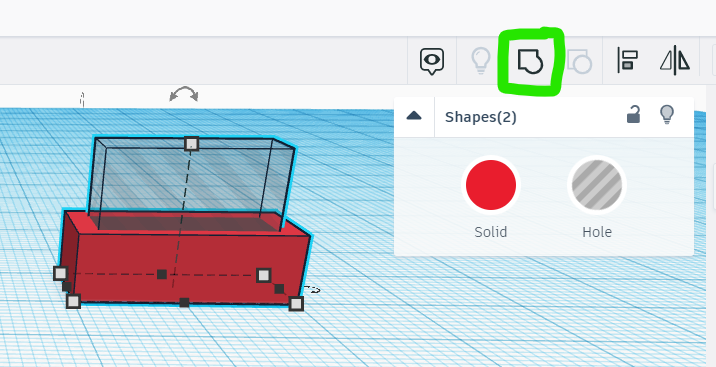The width and height of the screenshot is (716, 367).
Task: Click the Hole label
Action: (597, 232)
